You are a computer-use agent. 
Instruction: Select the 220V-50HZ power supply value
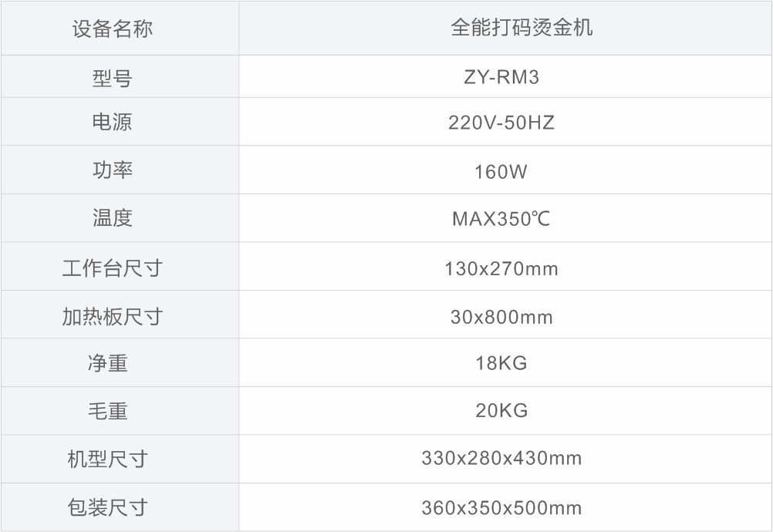(501, 123)
